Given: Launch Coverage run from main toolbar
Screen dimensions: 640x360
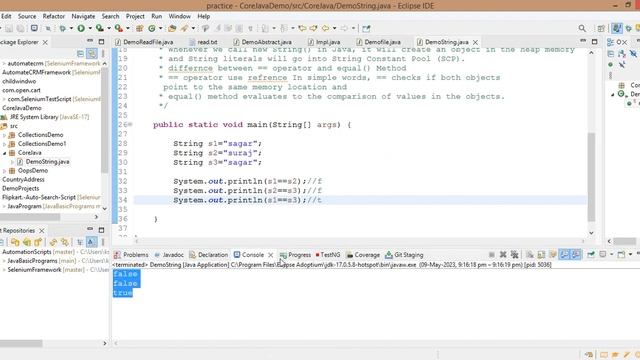Looking at the screenshot, I should [100, 28].
